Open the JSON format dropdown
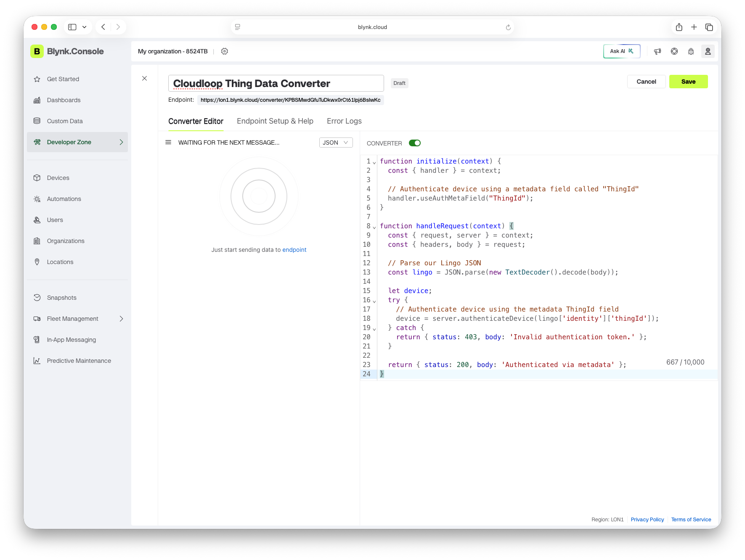The height and width of the screenshot is (560, 745). pos(336,143)
